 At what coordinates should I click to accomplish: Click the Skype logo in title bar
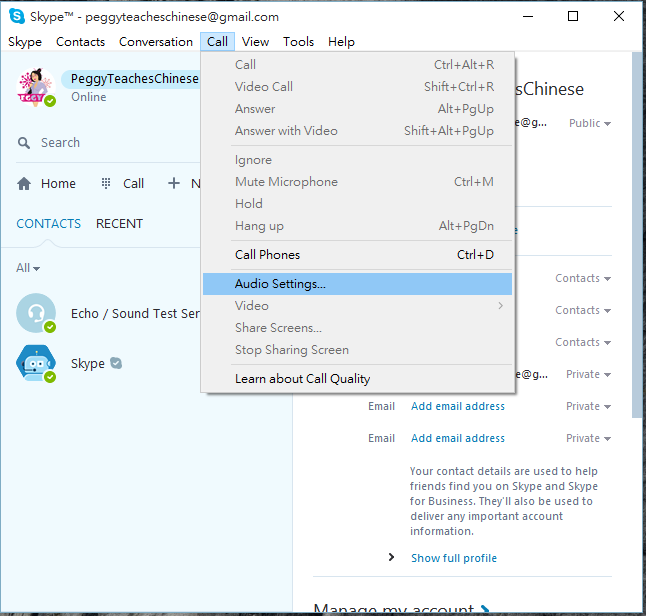(17, 16)
